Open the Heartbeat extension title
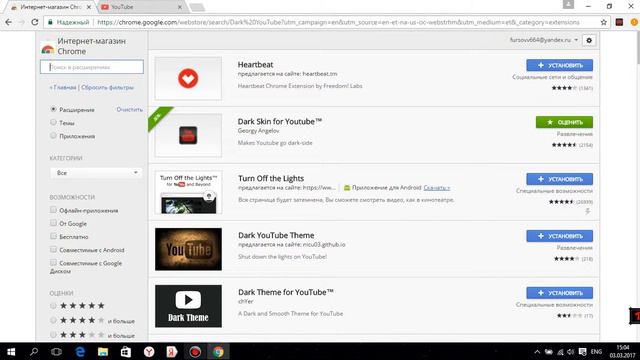Screen dimensions: 640x360 click(x=256, y=64)
